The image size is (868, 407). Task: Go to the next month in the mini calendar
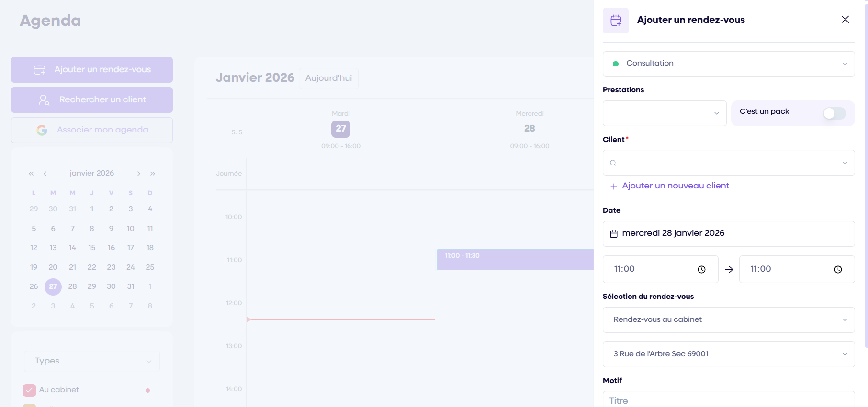point(139,174)
